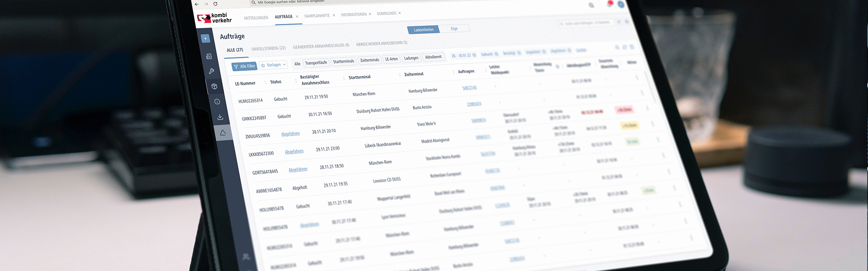Viewport: 868px width, 271px height.
Task: Open Abgefahren status link for LKKK85672300
Action: pos(294,151)
